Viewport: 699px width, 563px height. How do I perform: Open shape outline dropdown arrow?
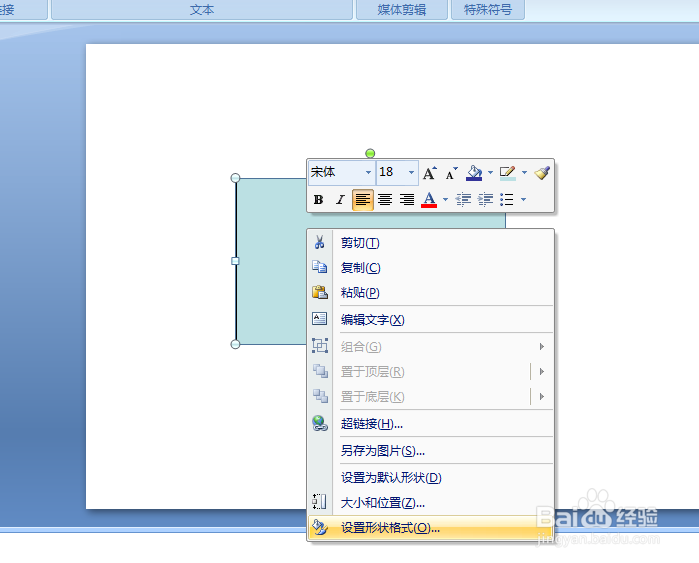[524, 173]
